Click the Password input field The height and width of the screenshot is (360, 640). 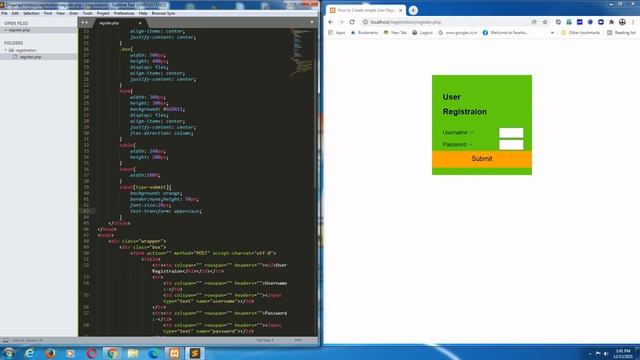click(x=511, y=144)
